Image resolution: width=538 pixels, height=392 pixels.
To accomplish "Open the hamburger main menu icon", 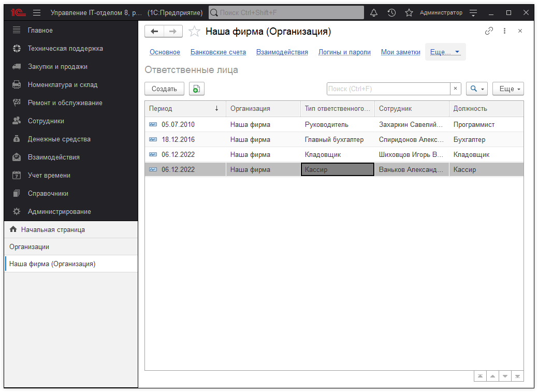I will tap(37, 12).
